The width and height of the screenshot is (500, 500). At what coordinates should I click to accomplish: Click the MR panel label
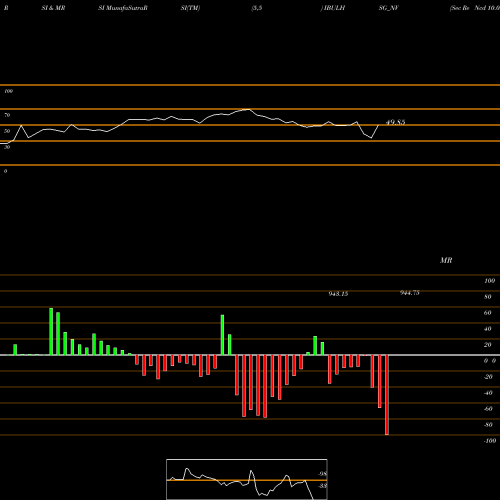(x=446, y=260)
